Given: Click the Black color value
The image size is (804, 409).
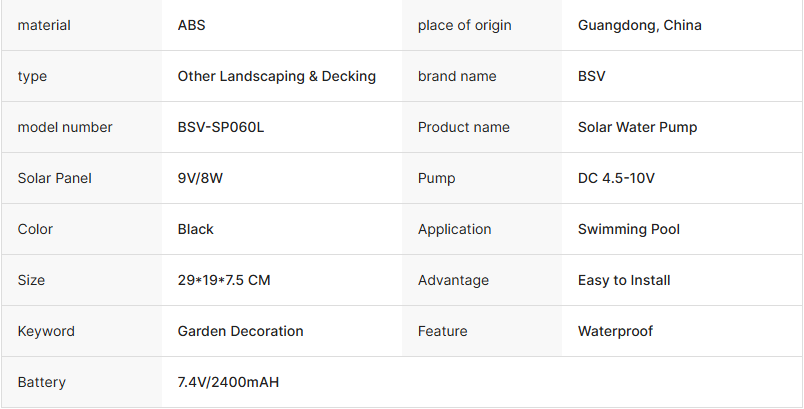Looking at the screenshot, I should point(195,229).
